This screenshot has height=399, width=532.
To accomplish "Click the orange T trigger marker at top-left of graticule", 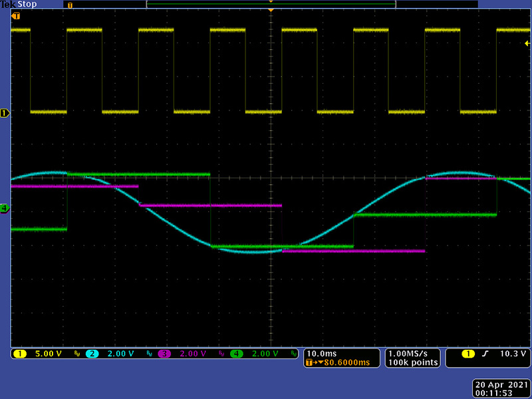I will [x=16, y=15].
